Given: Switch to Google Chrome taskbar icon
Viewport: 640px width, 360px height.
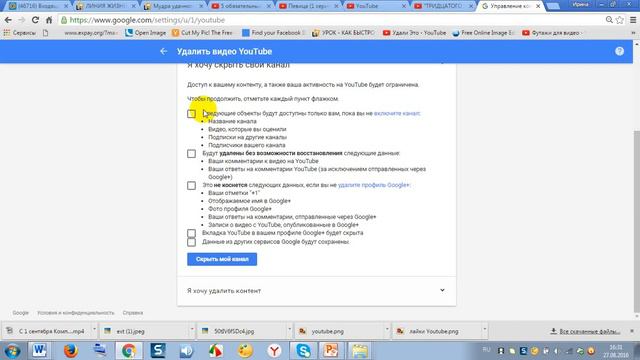Looking at the screenshot, I should (x=129, y=351).
